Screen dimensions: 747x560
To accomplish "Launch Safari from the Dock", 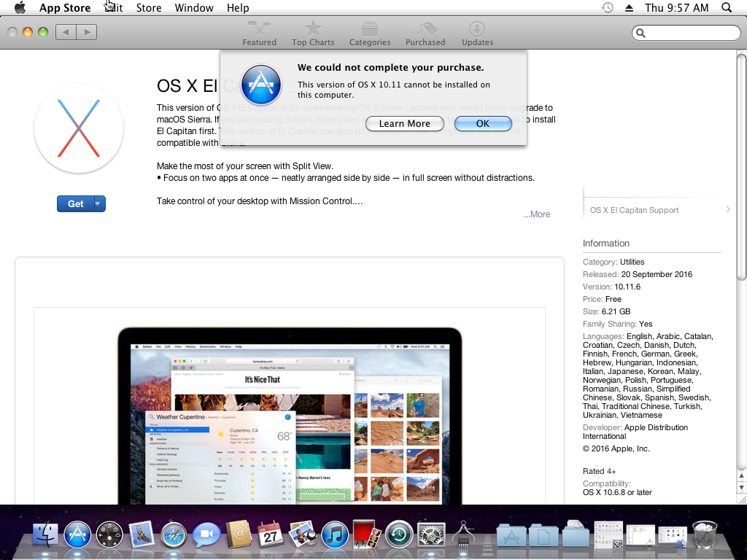I will point(174,534).
